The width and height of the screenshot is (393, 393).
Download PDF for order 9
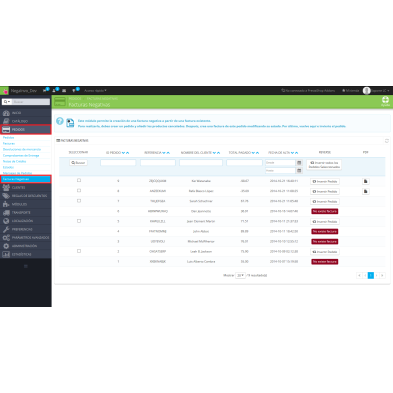(366, 181)
